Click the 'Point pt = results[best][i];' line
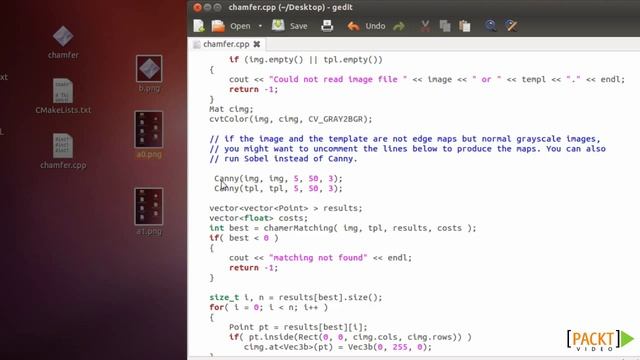The height and width of the screenshot is (360, 640). click(298, 327)
